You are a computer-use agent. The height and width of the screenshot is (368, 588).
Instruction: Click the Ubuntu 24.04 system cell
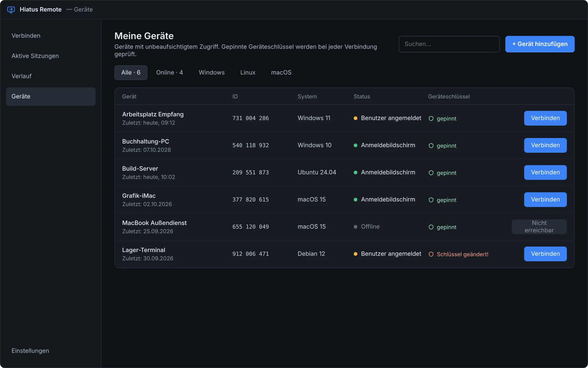(317, 172)
